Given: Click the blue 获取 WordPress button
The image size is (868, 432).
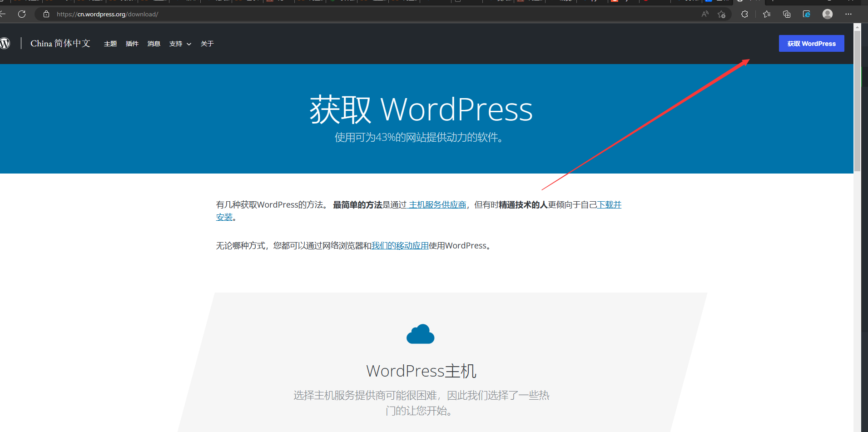Looking at the screenshot, I should (x=811, y=43).
